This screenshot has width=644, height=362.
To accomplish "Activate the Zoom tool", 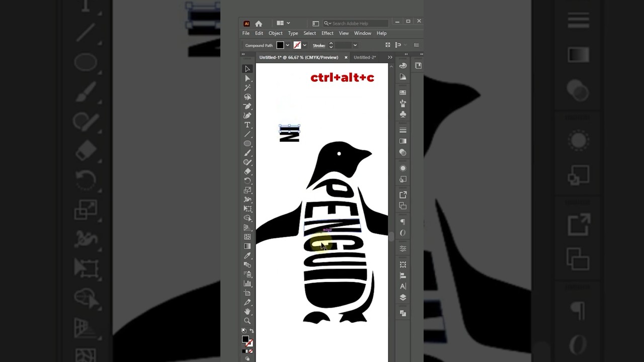I will coord(248,321).
